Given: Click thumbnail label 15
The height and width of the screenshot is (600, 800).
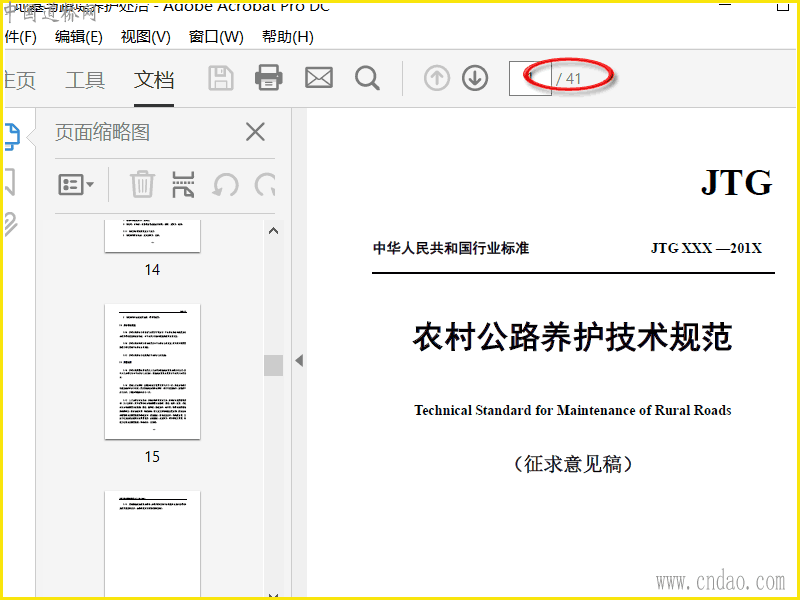Looking at the screenshot, I should click(152, 456).
